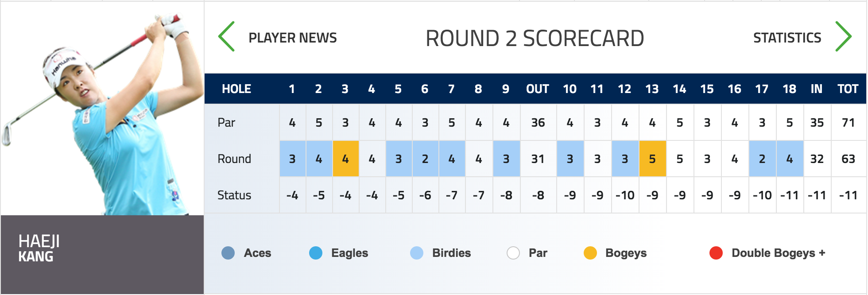868x295 pixels.
Task: Click the TOT column header
Action: tap(848, 89)
